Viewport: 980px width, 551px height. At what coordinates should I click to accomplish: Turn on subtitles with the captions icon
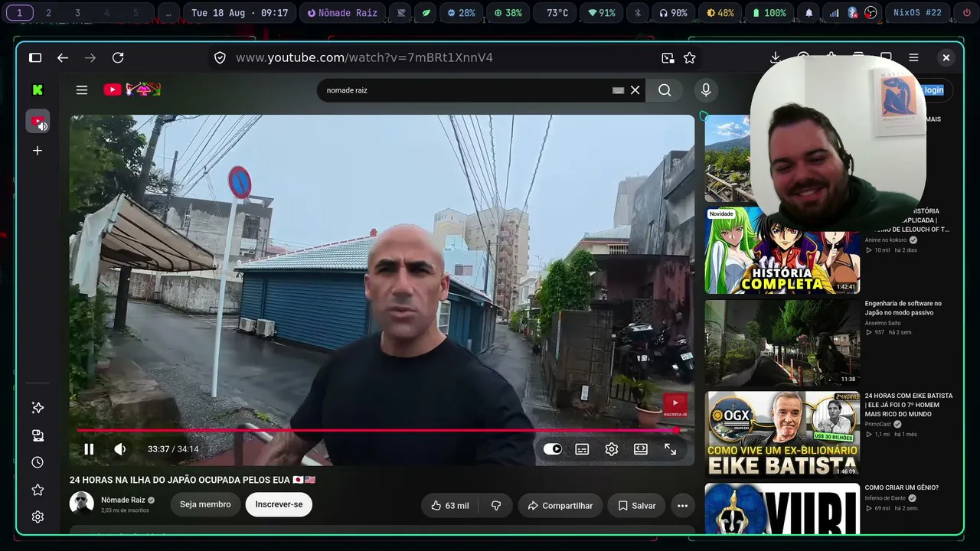click(582, 449)
